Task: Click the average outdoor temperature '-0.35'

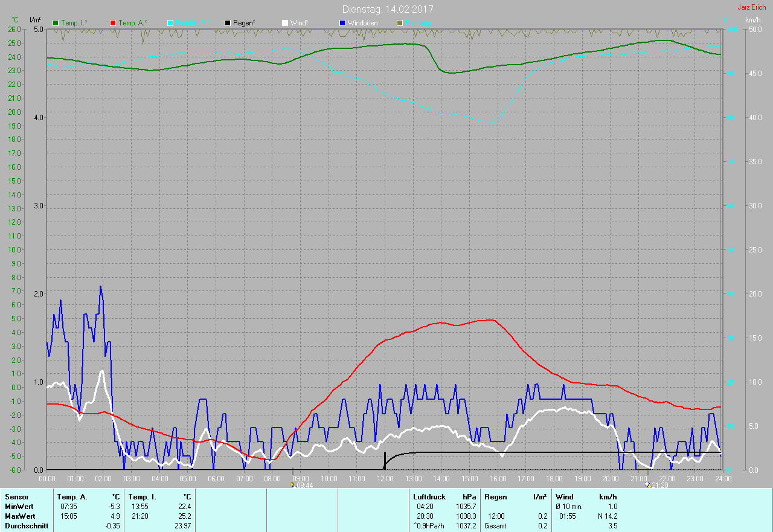Action: (x=112, y=526)
